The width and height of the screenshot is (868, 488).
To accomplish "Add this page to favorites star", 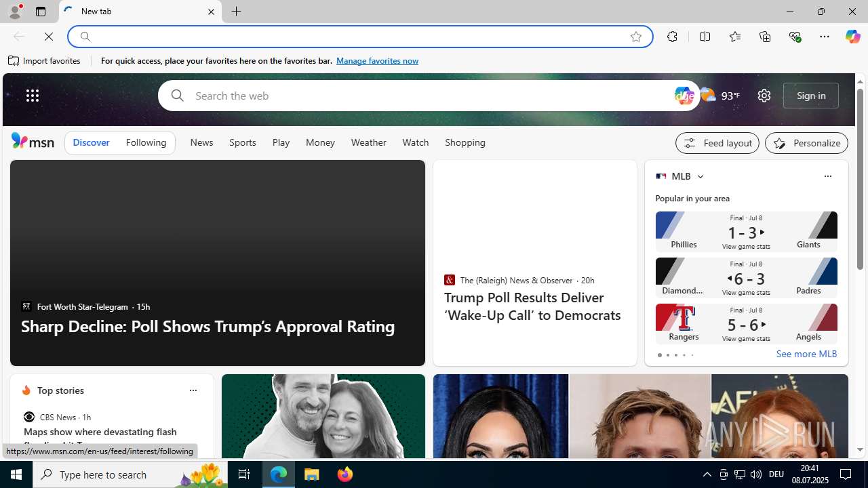I will (636, 37).
